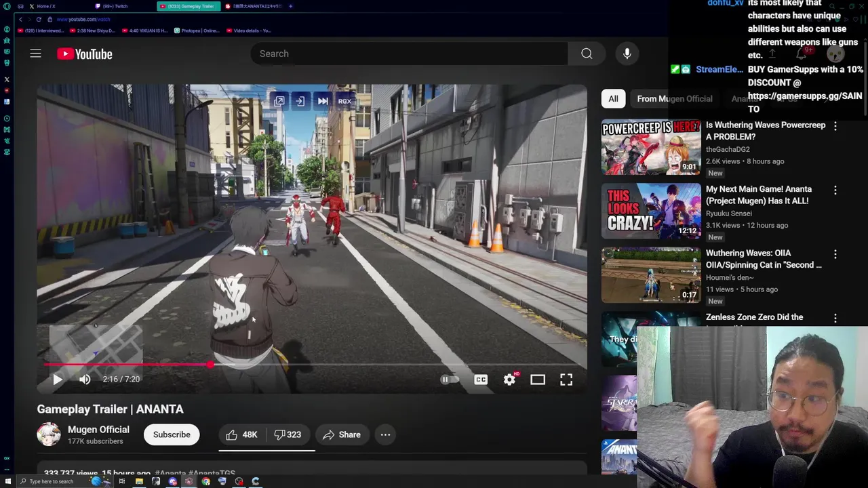The height and width of the screenshot is (488, 868).
Task: Toggle closed captions on the player
Action: click(481, 380)
